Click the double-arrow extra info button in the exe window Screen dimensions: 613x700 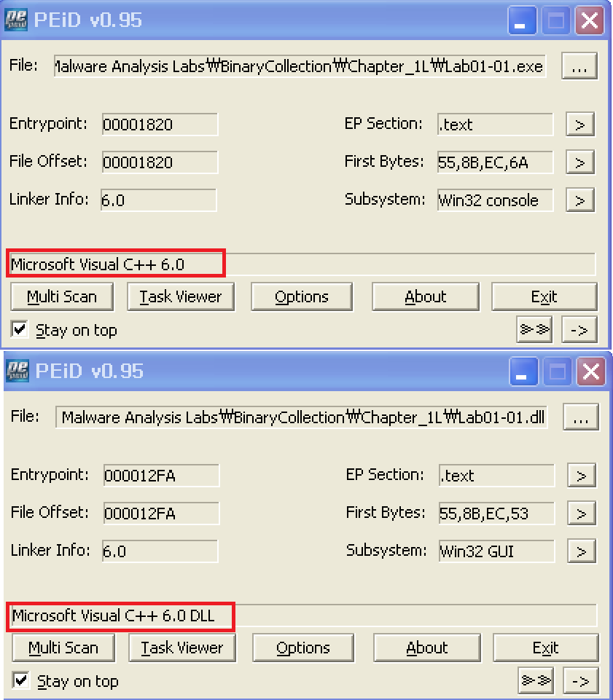click(x=534, y=329)
